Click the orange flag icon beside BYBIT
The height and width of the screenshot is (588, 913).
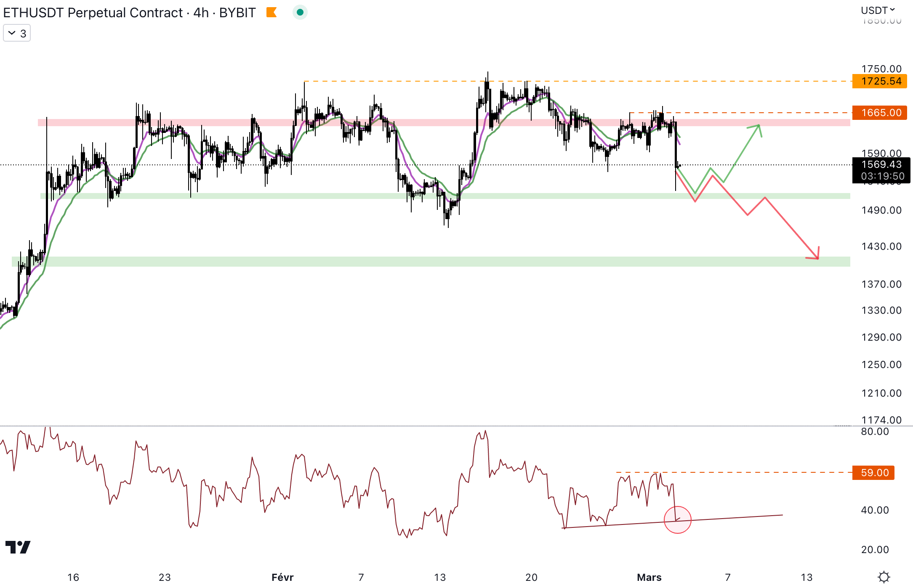tap(272, 13)
